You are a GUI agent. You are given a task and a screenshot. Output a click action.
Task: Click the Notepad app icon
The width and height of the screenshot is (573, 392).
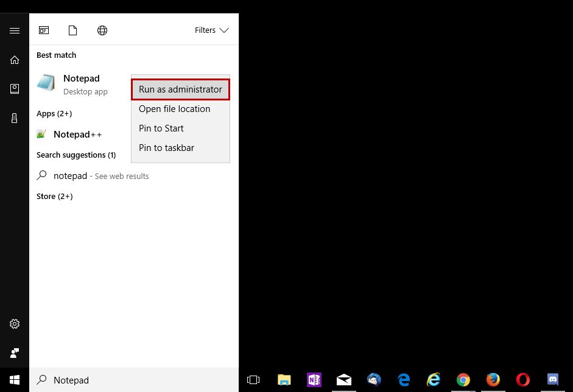(46, 83)
